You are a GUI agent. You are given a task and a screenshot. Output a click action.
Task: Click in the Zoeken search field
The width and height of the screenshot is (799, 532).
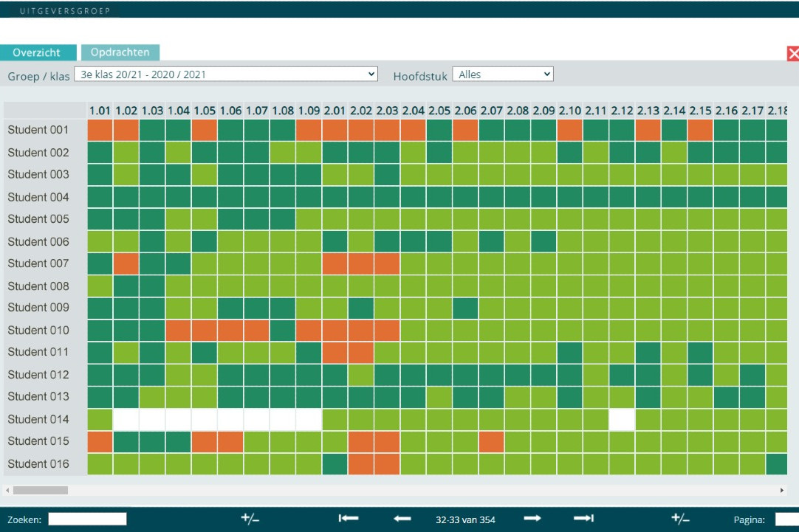(87, 519)
